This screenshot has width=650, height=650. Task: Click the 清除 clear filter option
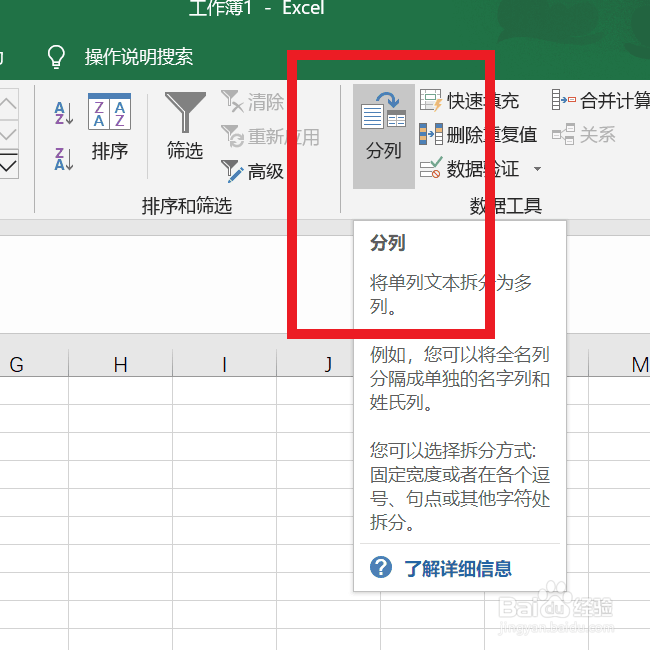click(252, 102)
